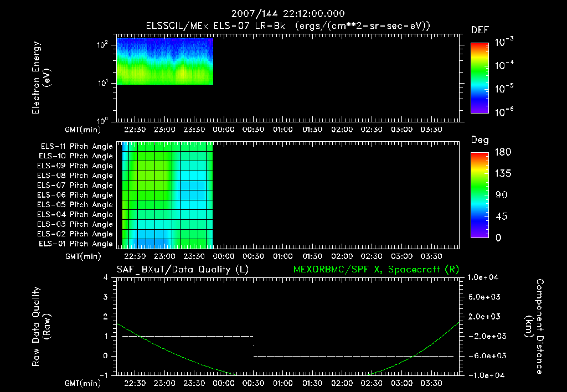The image size is (567, 392).
Task: Select the ELS-04 Pitch Angle row label
Action: (x=75, y=214)
